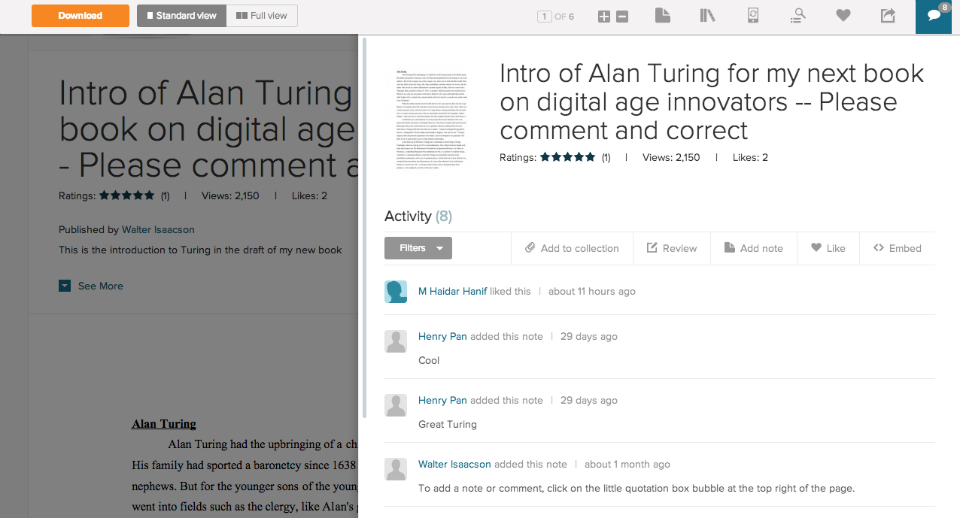The height and width of the screenshot is (518, 960).
Task: Open Walter Isaacson link in activity feed
Action: pos(454,464)
